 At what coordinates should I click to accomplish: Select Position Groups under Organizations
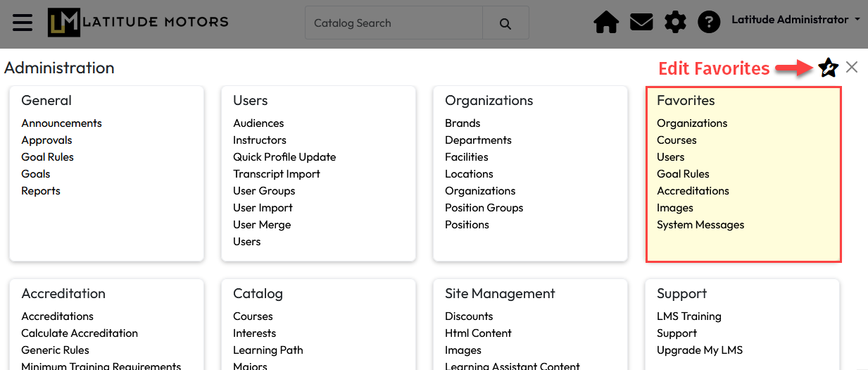484,208
